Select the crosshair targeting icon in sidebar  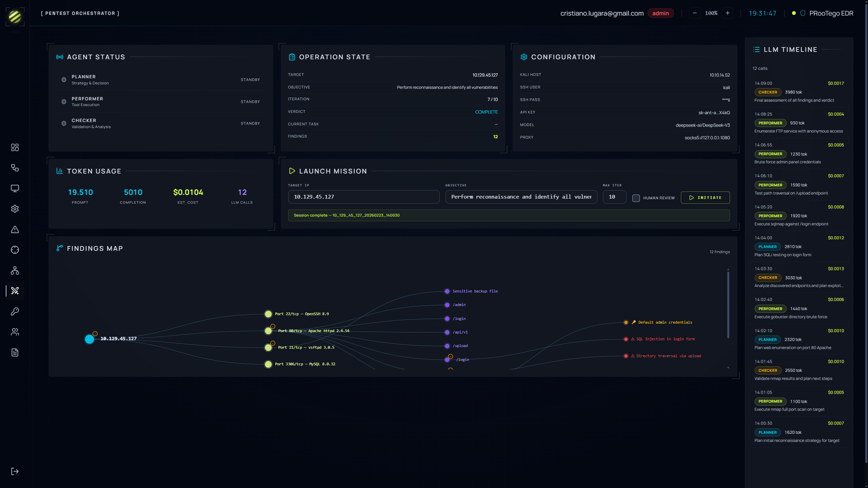(15, 250)
